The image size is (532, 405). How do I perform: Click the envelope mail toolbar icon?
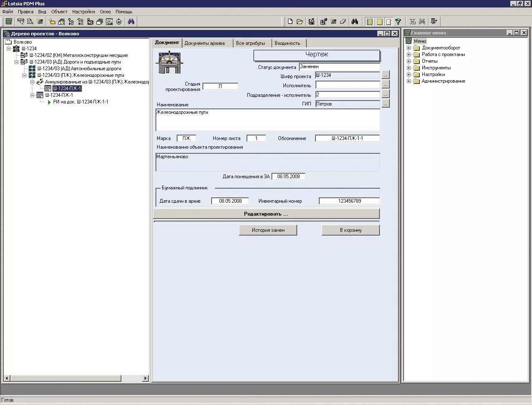(21, 22)
